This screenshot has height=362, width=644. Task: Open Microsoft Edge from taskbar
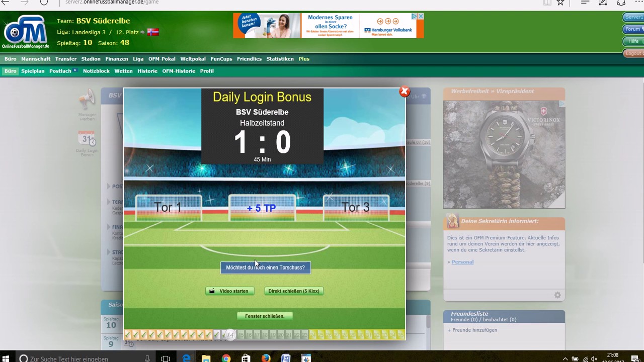(187, 358)
